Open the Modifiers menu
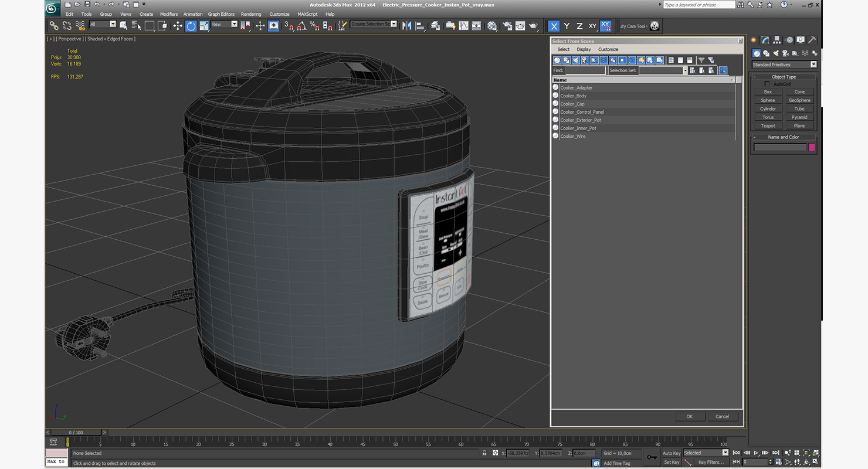 tap(169, 14)
